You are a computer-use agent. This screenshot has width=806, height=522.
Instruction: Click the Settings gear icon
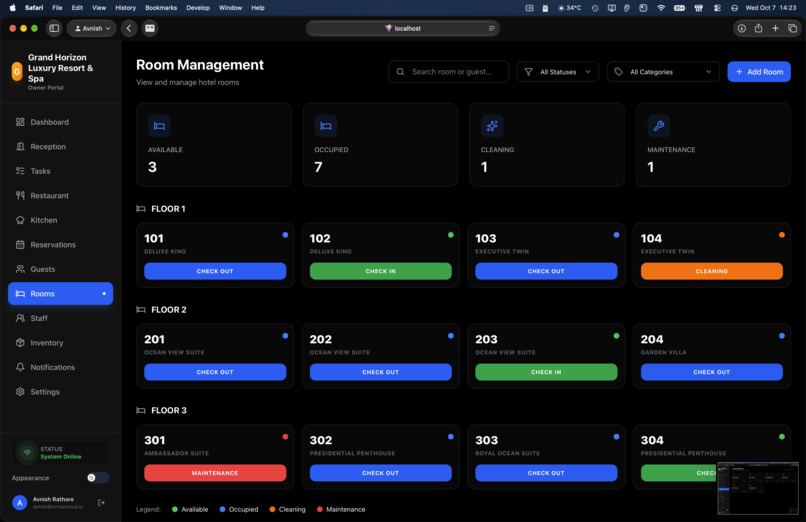(x=20, y=392)
